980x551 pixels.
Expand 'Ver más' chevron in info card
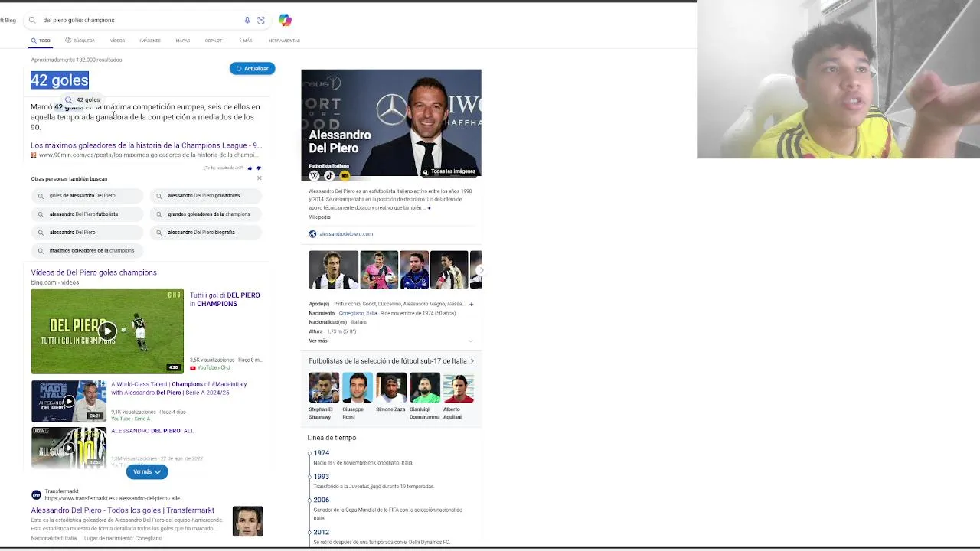tap(470, 341)
